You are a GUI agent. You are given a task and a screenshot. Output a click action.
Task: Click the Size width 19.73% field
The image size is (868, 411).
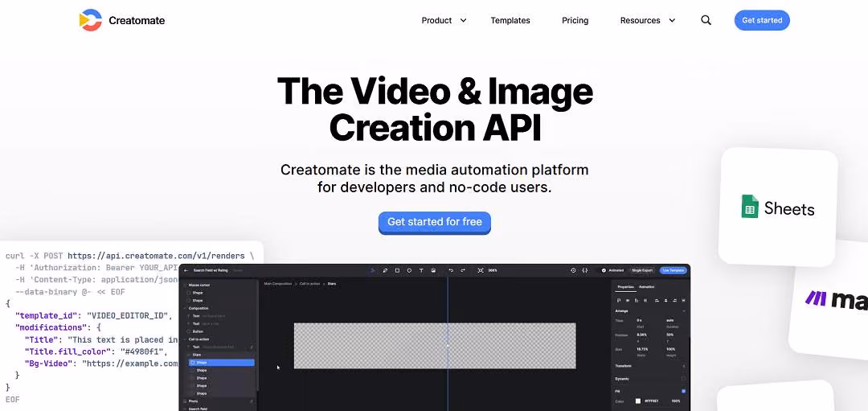click(x=642, y=349)
